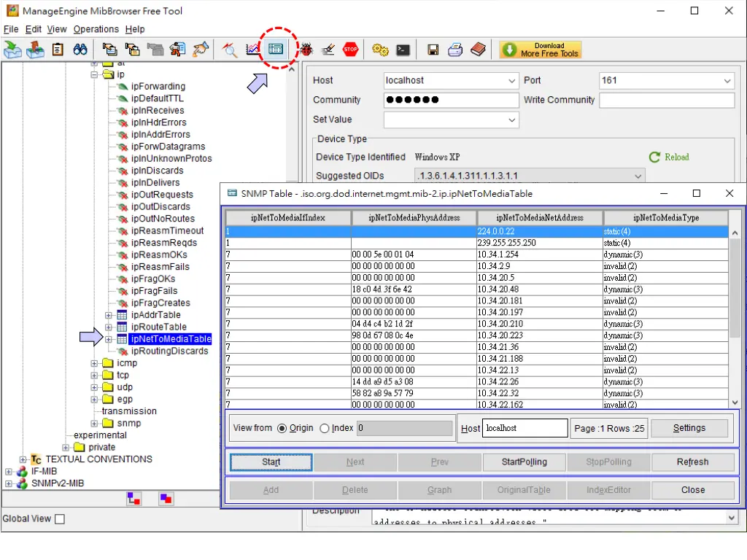Click the Settings button in SNMP Table

pos(689,428)
